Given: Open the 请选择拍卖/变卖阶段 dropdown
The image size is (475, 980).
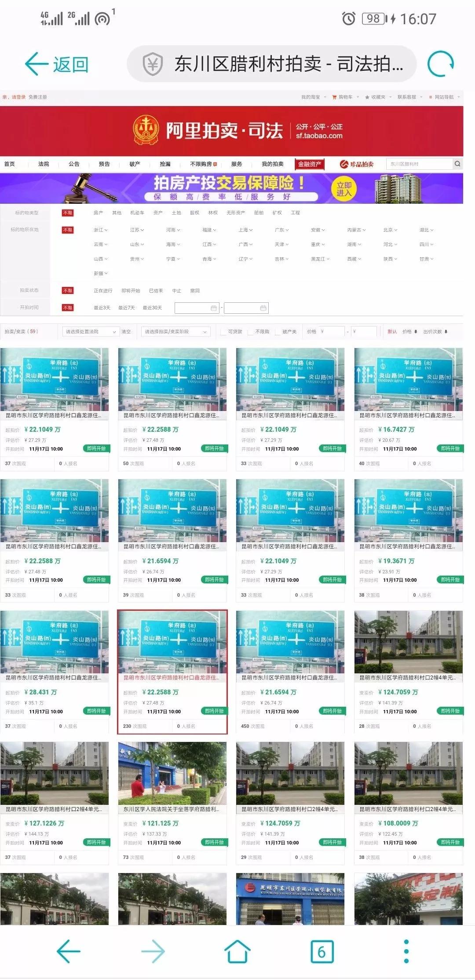Looking at the screenshot, I should (x=175, y=332).
